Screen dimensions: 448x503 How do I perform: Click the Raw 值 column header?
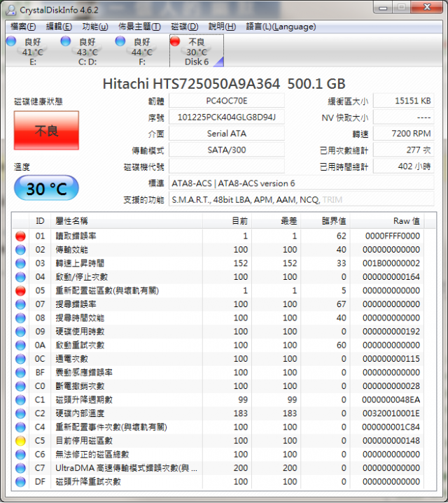click(386, 220)
